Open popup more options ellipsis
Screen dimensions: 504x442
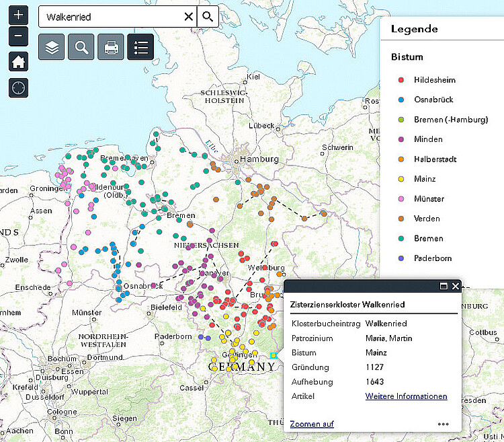pyautogui.click(x=443, y=424)
